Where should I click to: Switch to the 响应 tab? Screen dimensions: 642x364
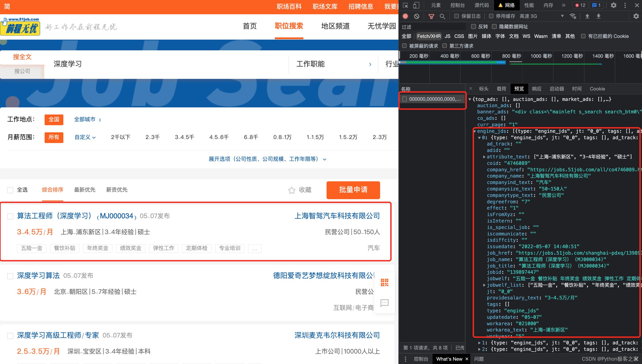(x=537, y=89)
